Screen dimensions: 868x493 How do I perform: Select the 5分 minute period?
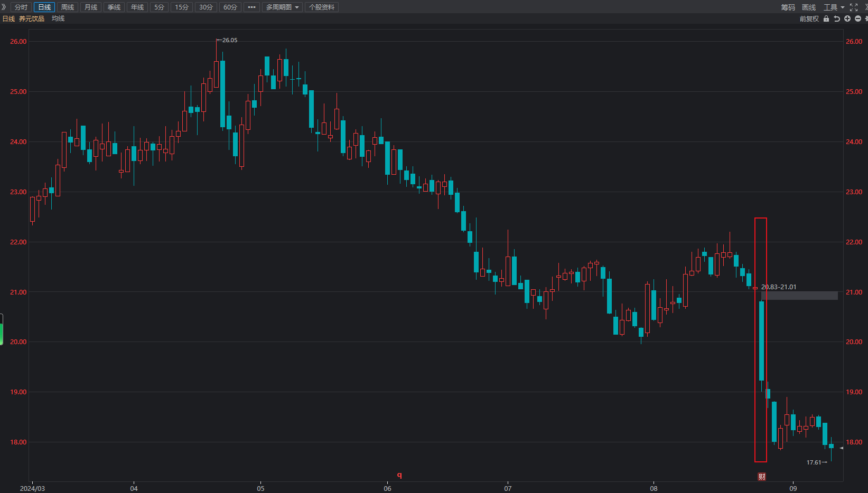pyautogui.click(x=160, y=7)
